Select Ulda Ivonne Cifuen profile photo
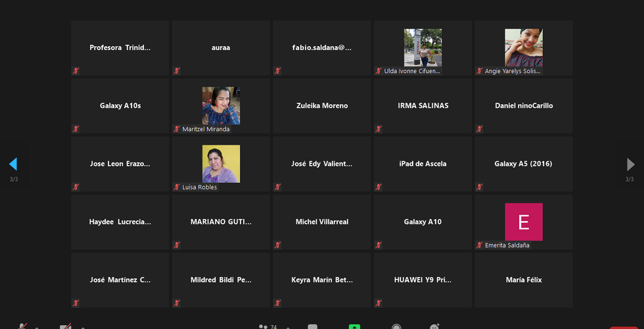Image resolution: width=644 pixels, height=329 pixels. click(x=423, y=47)
